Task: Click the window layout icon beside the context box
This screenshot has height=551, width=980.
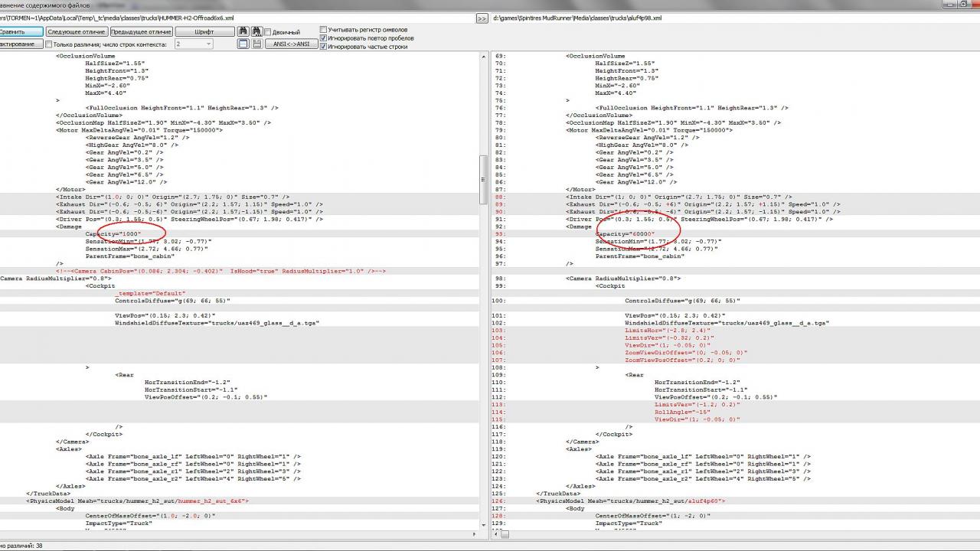Action: [x=243, y=44]
